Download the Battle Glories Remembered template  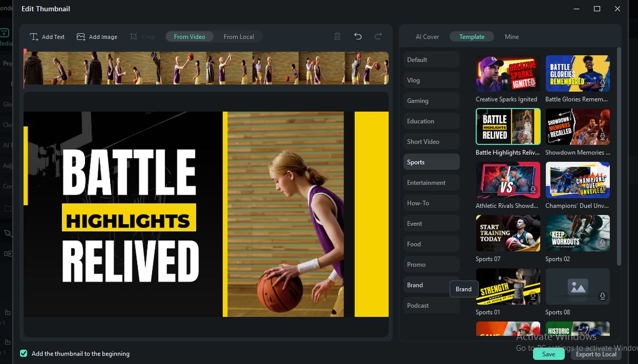tap(602, 83)
